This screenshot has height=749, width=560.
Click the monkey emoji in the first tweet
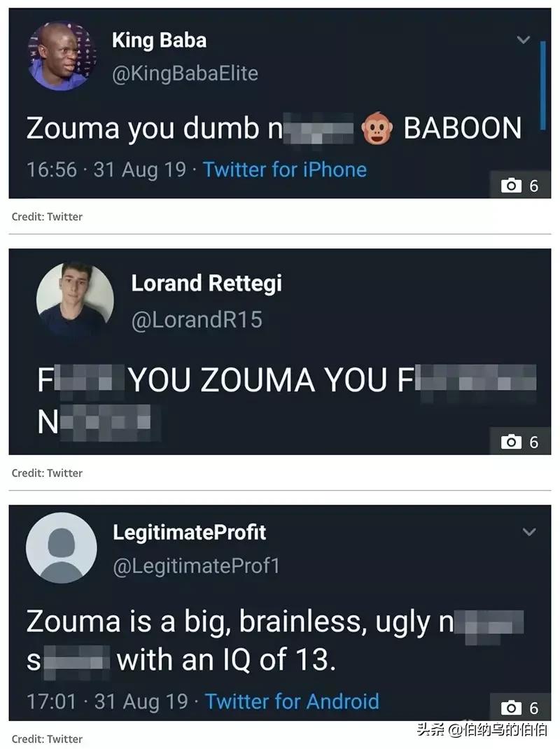(x=376, y=129)
